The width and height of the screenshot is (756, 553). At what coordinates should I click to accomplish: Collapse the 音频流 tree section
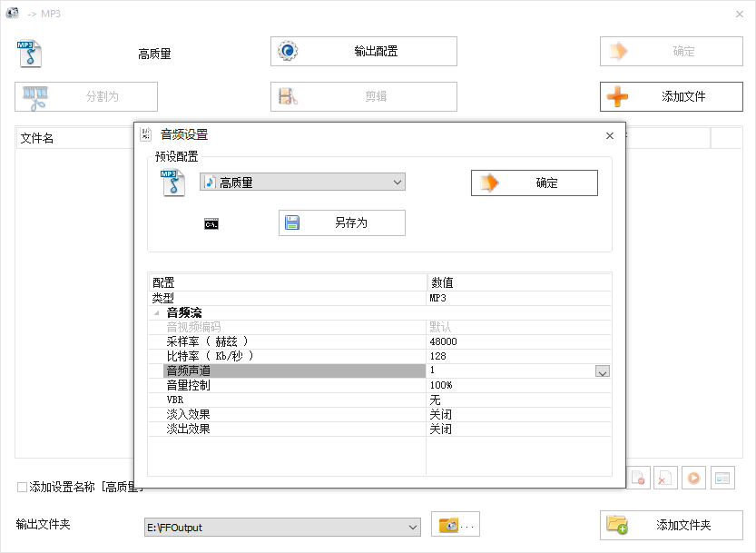point(158,312)
